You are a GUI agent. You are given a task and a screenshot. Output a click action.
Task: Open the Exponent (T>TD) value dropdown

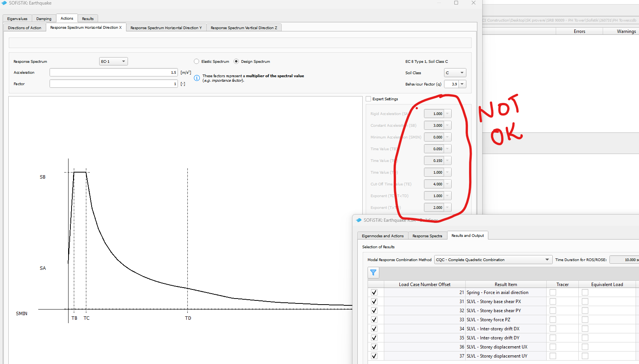click(447, 207)
